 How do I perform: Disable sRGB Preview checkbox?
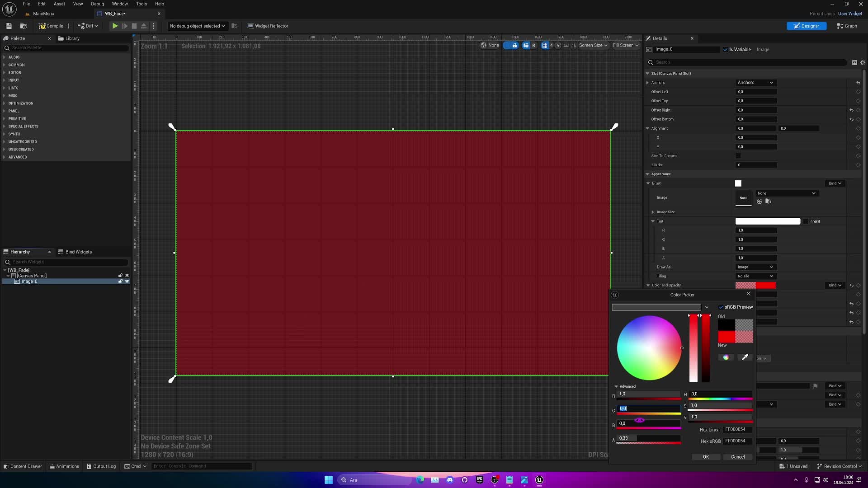coord(721,307)
